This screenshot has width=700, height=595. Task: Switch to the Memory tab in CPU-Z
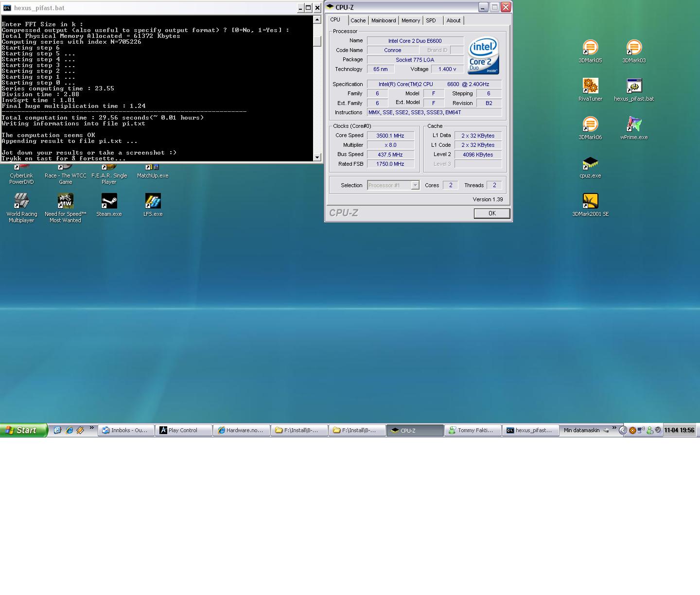411,20
